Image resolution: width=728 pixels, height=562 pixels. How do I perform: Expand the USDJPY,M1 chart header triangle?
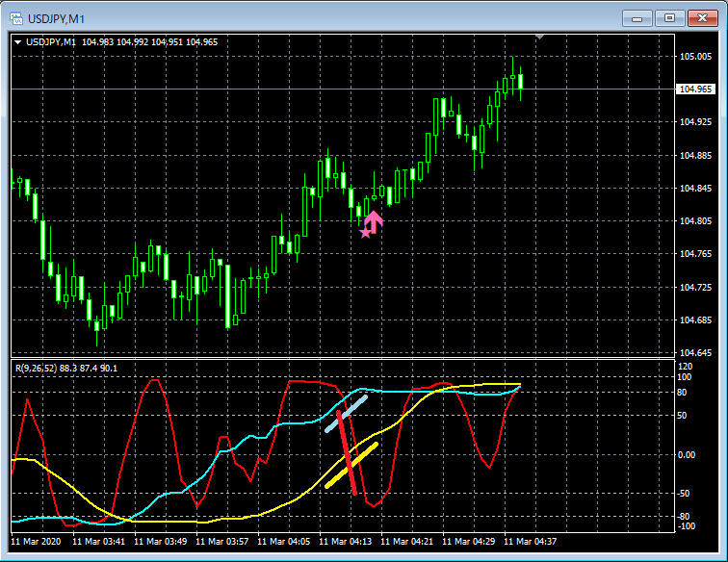pyautogui.click(x=17, y=42)
